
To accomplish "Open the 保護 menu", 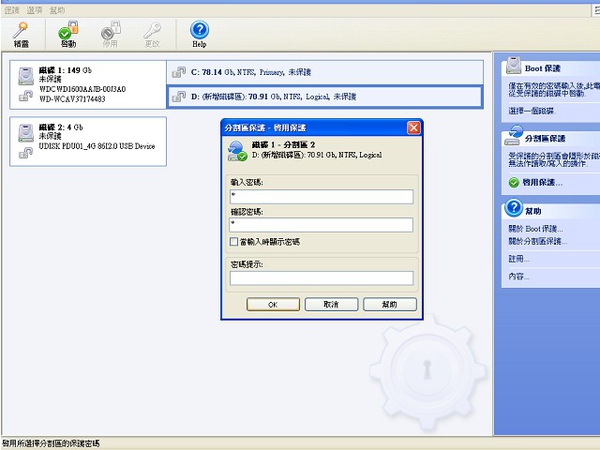I will (11, 10).
